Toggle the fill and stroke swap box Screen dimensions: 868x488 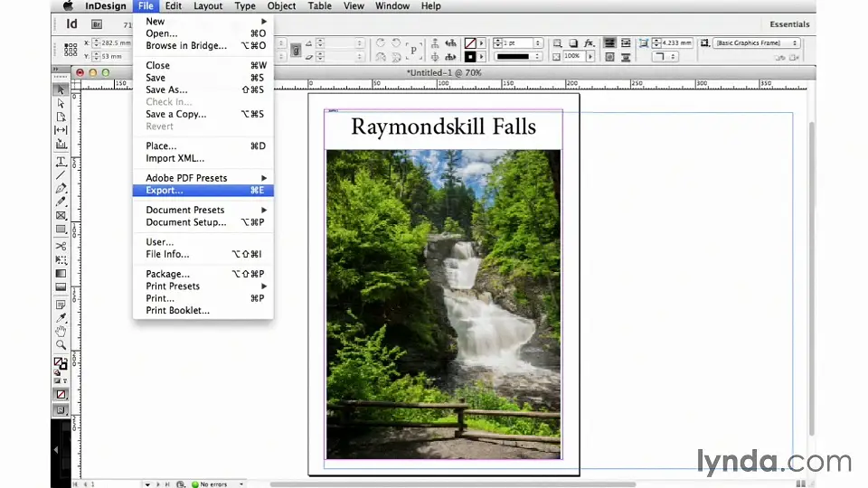pyautogui.click(x=61, y=363)
